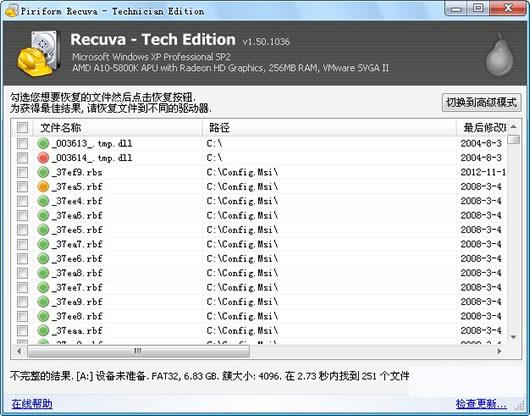The image size is (530, 416).
Task: Select file name _37ee8.rbf
Action: pyautogui.click(x=77, y=316)
